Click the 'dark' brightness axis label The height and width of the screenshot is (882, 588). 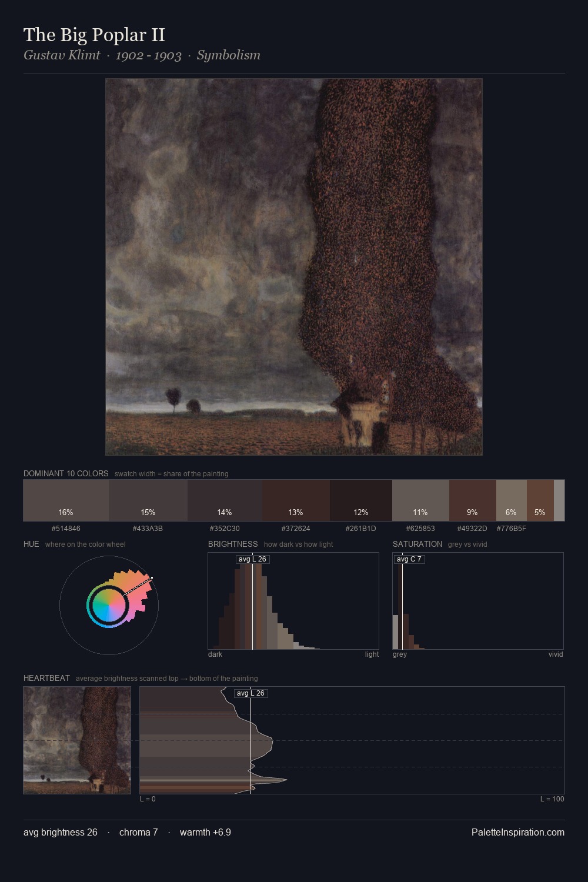tap(215, 654)
